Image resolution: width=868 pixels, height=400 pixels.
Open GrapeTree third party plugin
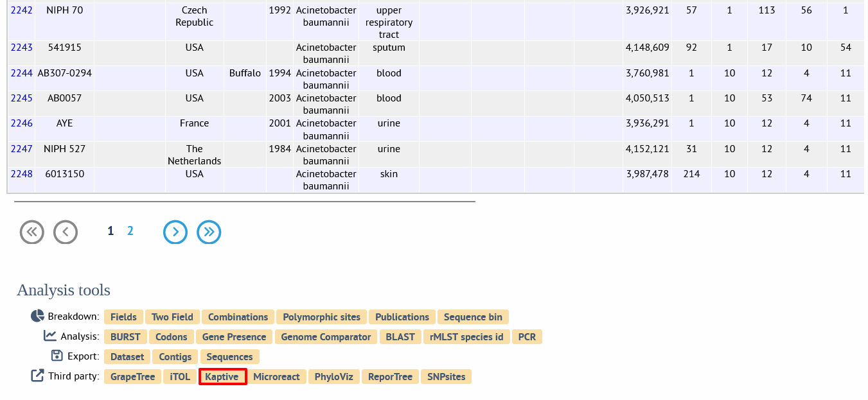(133, 377)
